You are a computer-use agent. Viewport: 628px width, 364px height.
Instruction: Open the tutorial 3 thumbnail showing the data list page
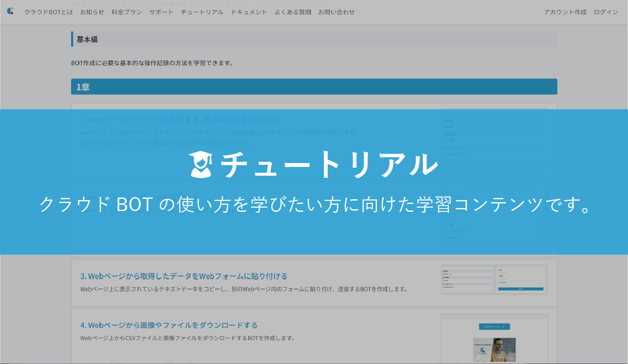tap(467, 280)
